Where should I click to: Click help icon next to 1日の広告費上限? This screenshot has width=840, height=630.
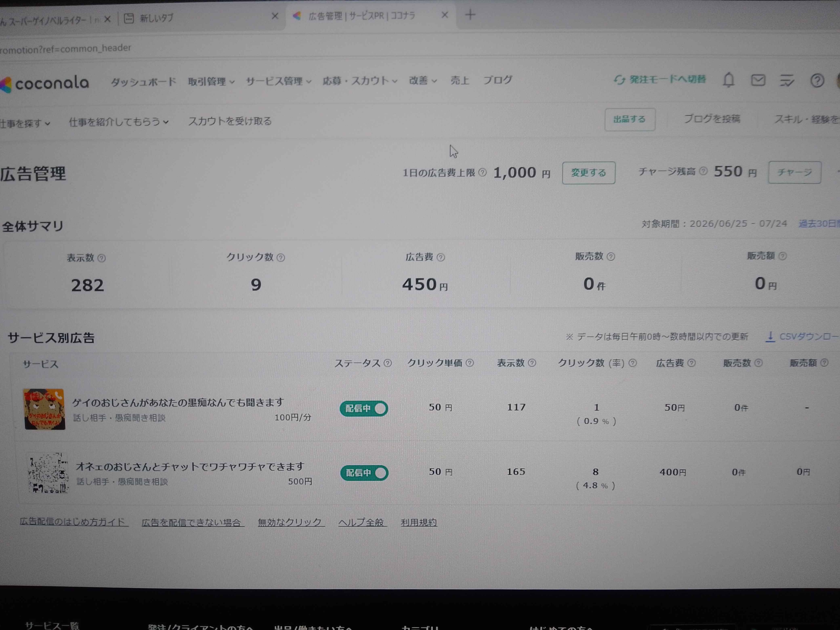482,172
